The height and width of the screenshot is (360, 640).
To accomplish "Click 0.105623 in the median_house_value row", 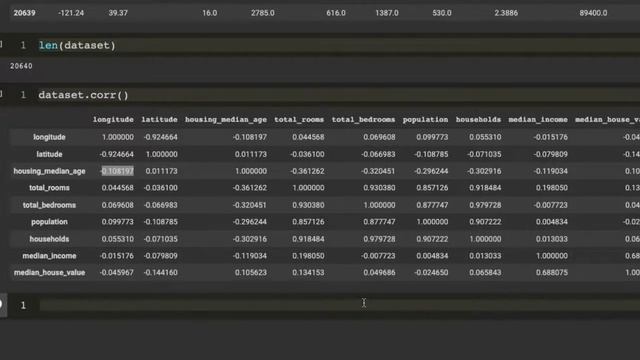I will click(251, 273).
